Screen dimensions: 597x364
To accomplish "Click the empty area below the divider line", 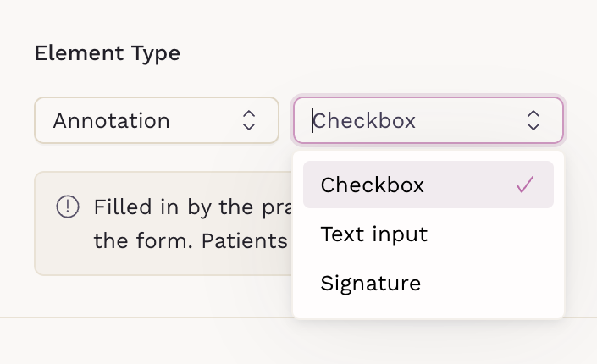I will click(298, 341).
